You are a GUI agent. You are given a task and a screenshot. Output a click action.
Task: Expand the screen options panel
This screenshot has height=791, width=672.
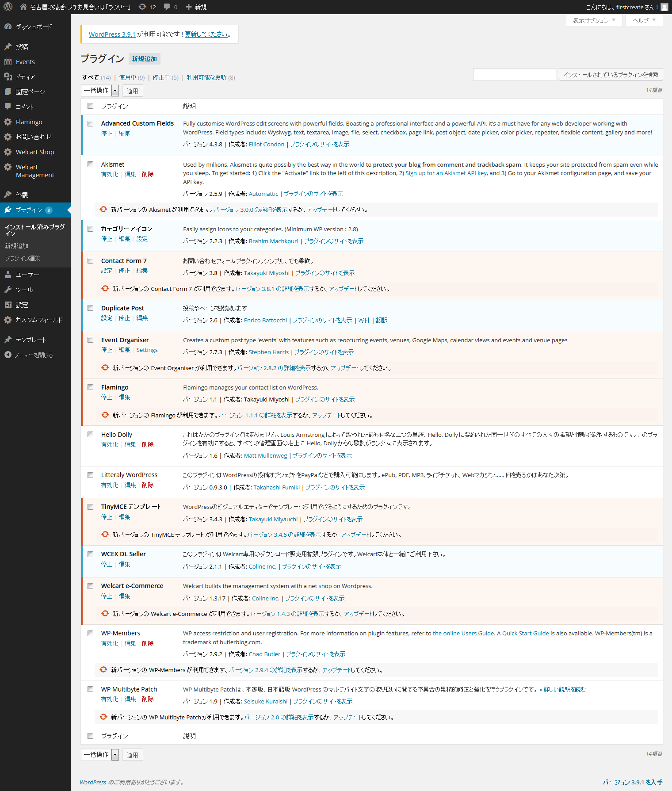click(x=594, y=20)
